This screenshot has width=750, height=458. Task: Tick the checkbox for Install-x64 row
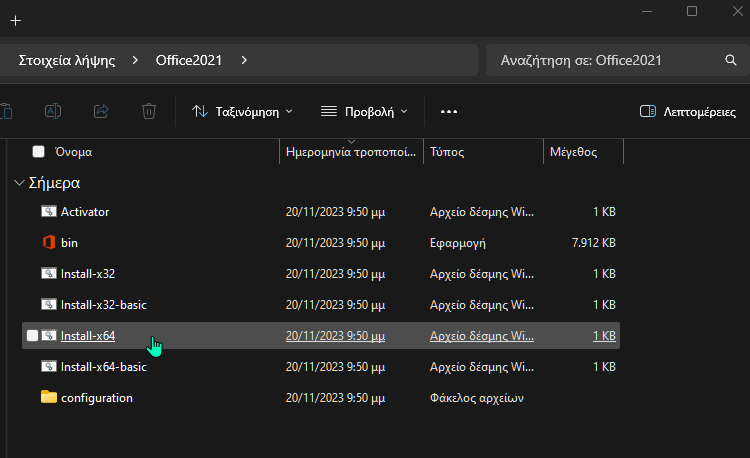(32, 336)
